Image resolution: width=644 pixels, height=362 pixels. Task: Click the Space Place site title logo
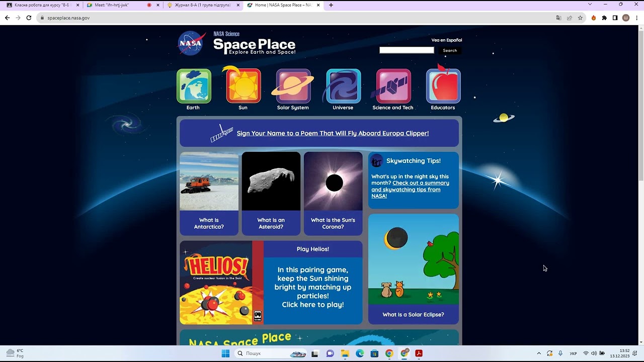tap(255, 44)
